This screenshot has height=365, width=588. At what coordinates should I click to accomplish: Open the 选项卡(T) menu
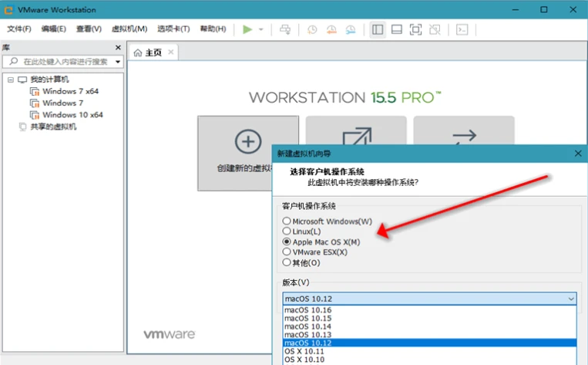click(x=173, y=29)
